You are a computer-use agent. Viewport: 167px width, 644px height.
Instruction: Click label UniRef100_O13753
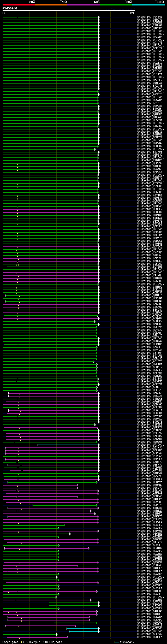coord(150,381)
